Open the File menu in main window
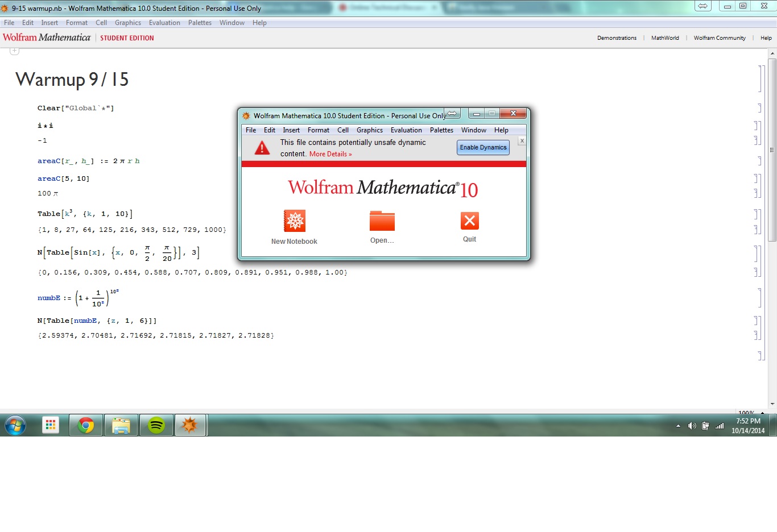The width and height of the screenshot is (777, 532). point(9,23)
